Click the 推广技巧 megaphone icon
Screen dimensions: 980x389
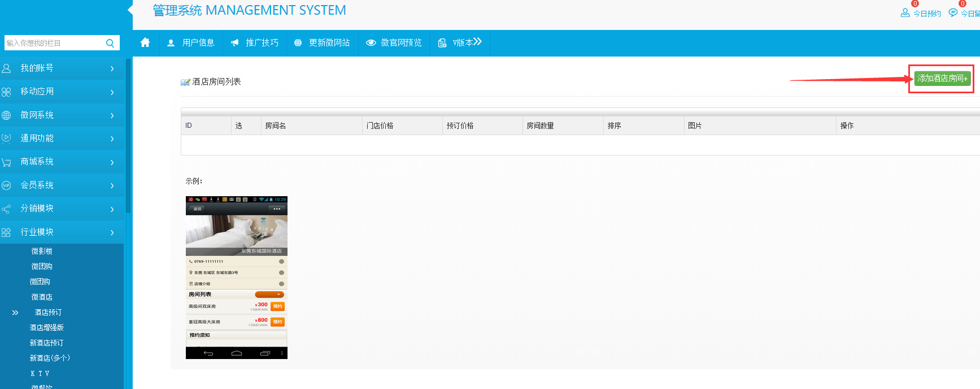click(x=234, y=43)
